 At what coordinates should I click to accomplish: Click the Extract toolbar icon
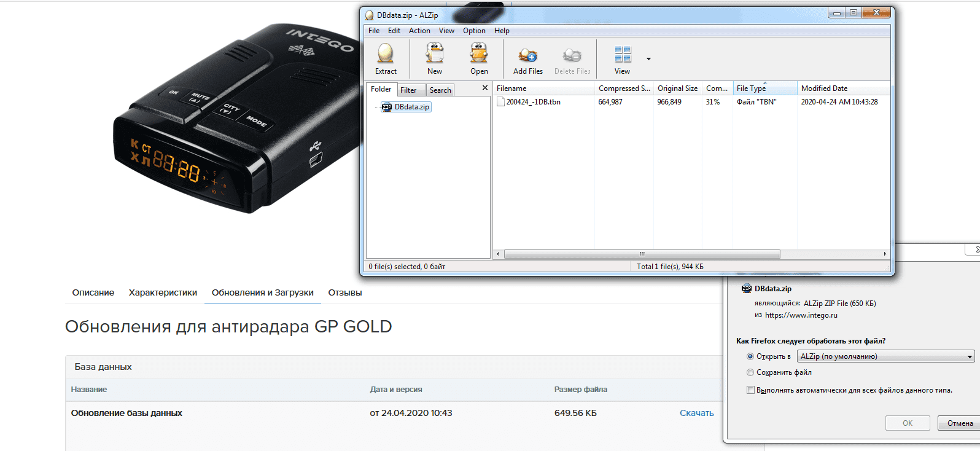pos(386,55)
